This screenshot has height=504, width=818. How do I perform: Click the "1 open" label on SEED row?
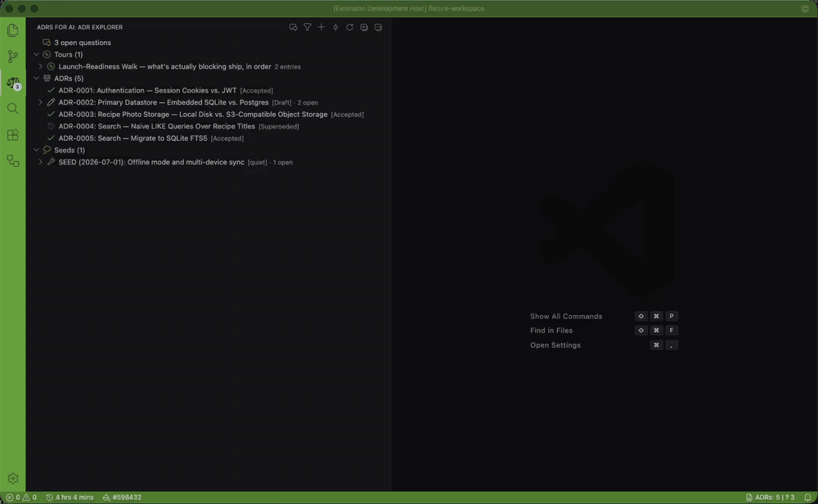coord(283,162)
